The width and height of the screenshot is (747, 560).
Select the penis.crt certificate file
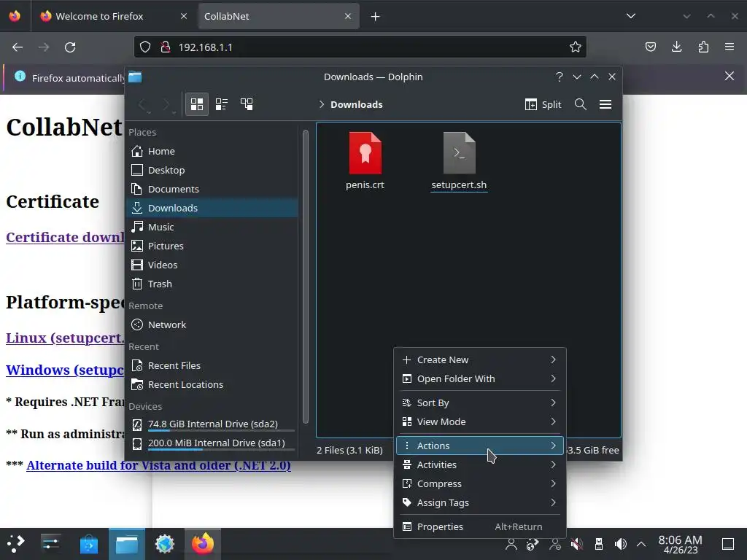[x=365, y=161]
